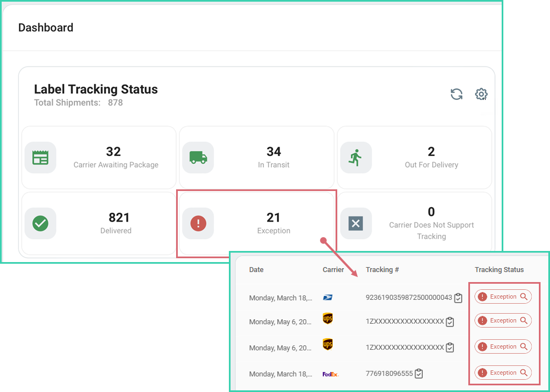The height and width of the screenshot is (392, 550).
Task: Refresh the Label Tracking Status data
Action: click(x=456, y=94)
